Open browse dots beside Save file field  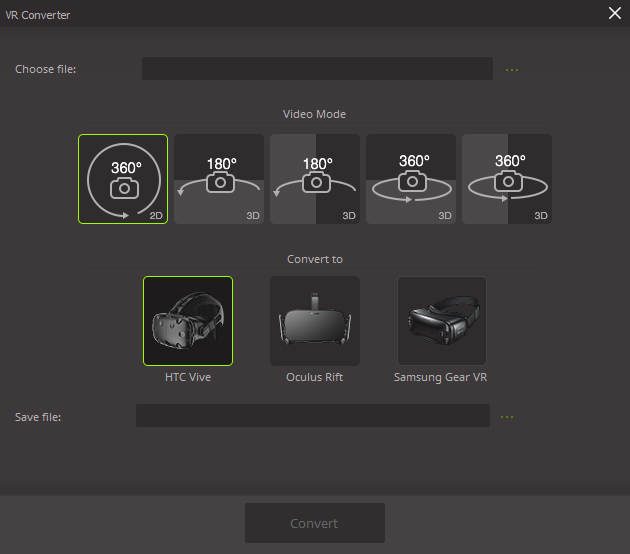(x=506, y=416)
